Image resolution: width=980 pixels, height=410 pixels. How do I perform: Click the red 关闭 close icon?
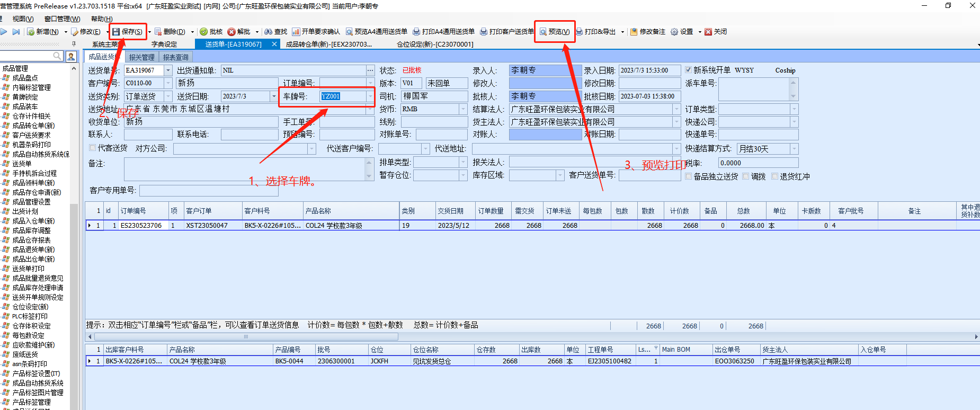[x=708, y=32]
